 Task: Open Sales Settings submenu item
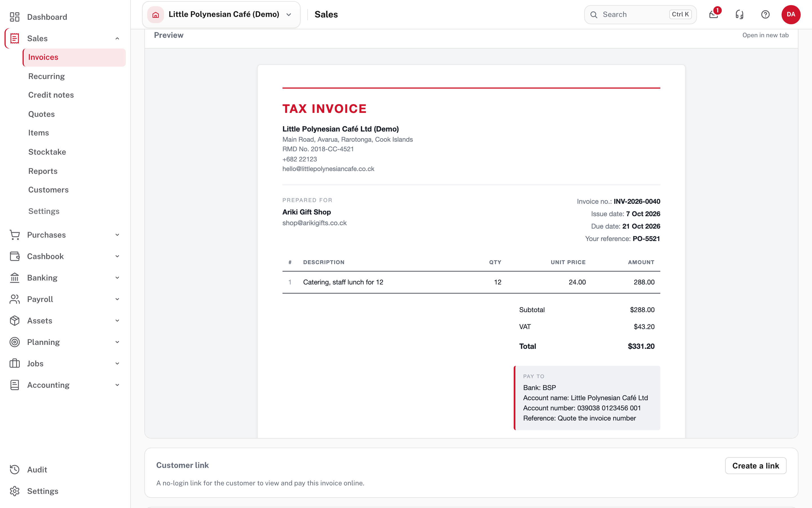pos(44,211)
